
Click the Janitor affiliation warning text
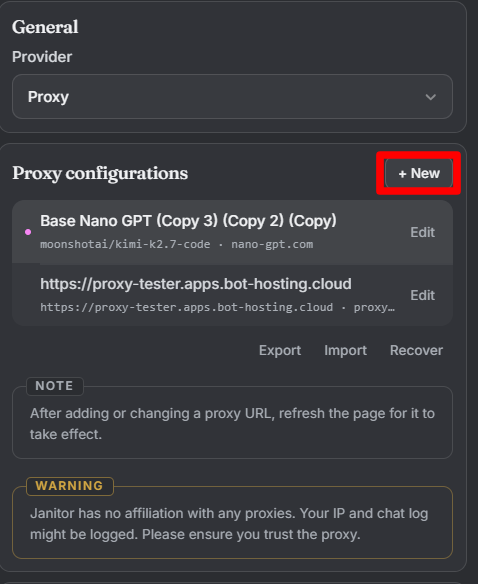click(x=229, y=524)
